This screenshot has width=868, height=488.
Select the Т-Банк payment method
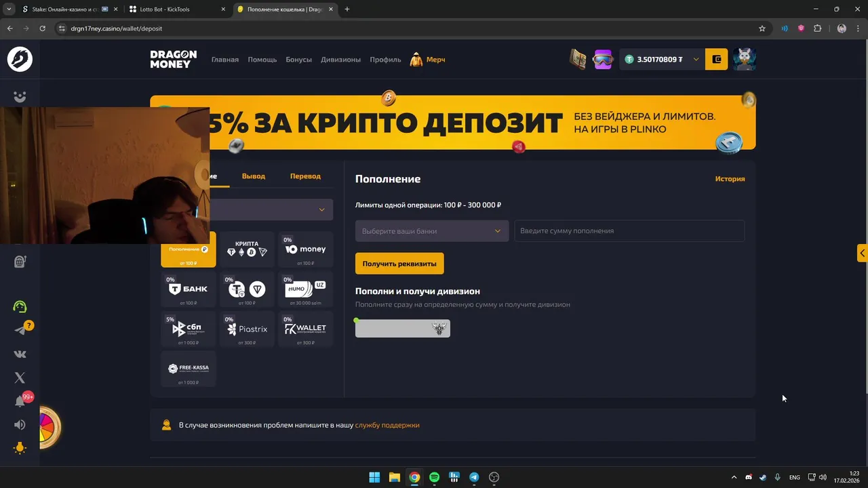click(x=189, y=289)
